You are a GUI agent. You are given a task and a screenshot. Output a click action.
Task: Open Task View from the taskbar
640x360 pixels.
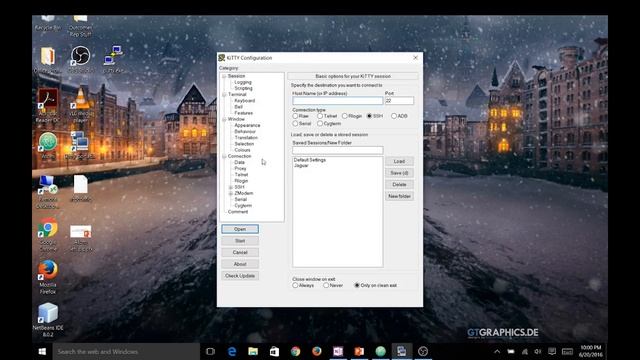point(210,351)
